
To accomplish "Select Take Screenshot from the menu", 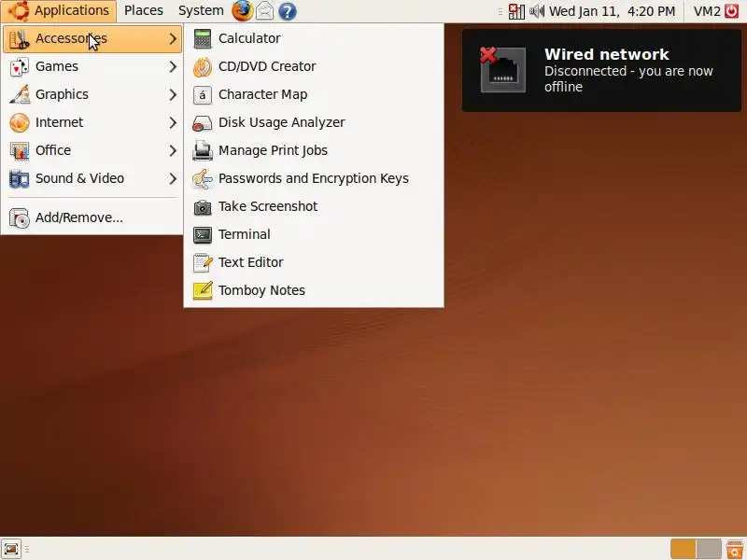I will coord(314,206).
